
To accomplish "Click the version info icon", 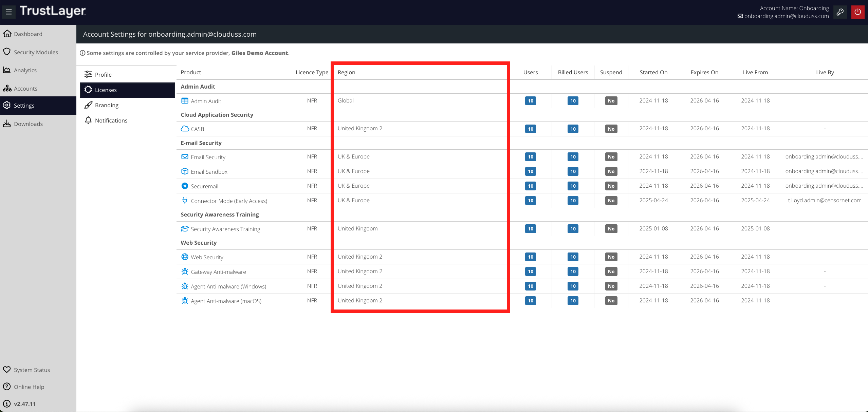I will click(x=7, y=404).
